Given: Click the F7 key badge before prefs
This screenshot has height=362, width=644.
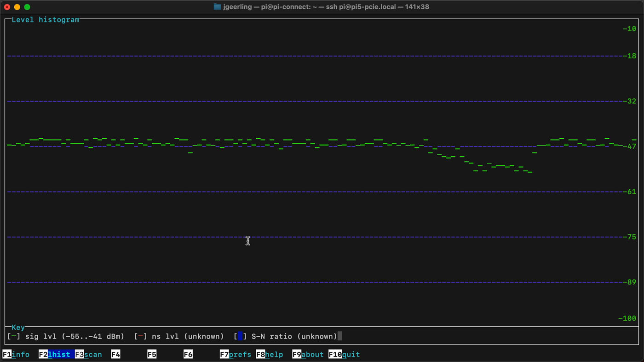Looking at the screenshot, I should tap(224, 354).
